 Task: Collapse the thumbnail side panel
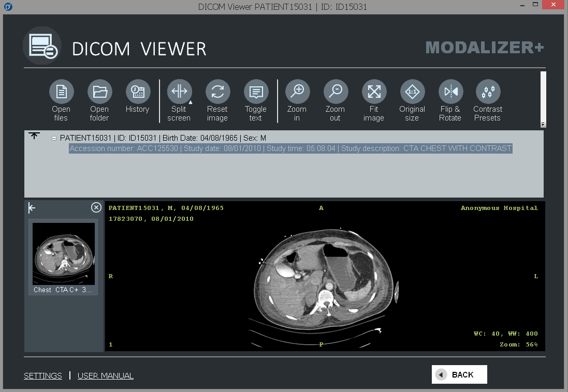point(32,208)
